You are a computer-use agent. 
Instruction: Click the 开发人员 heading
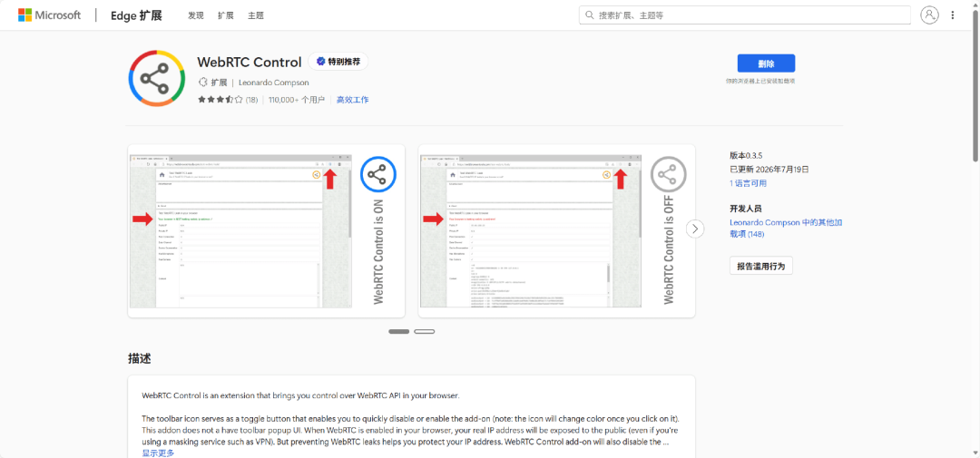coord(746,209)
